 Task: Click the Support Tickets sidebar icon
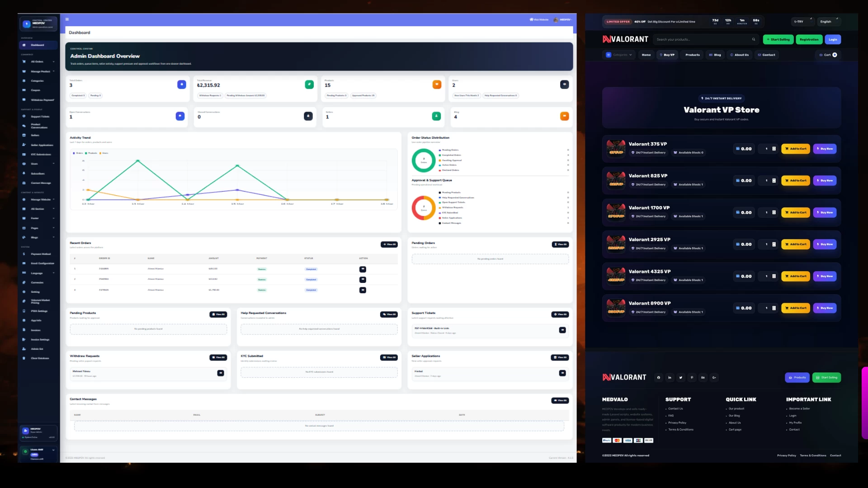tap(24, 116)
